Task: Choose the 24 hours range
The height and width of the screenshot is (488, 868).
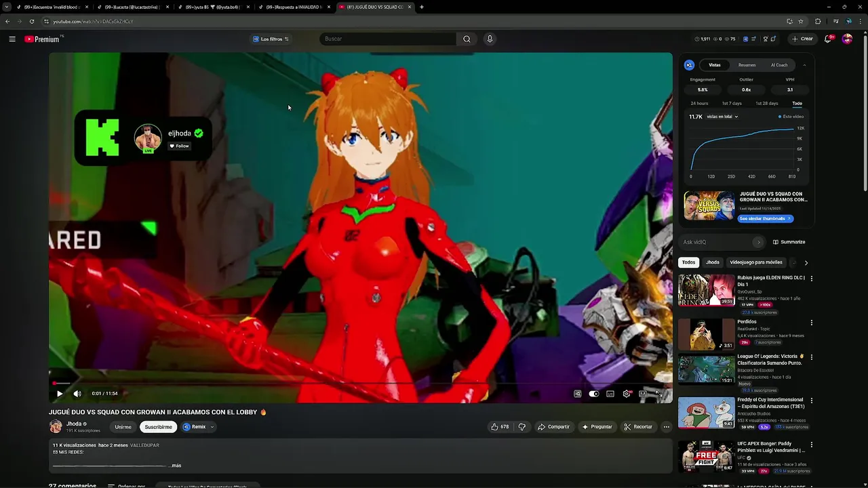Action: point(699,104)
